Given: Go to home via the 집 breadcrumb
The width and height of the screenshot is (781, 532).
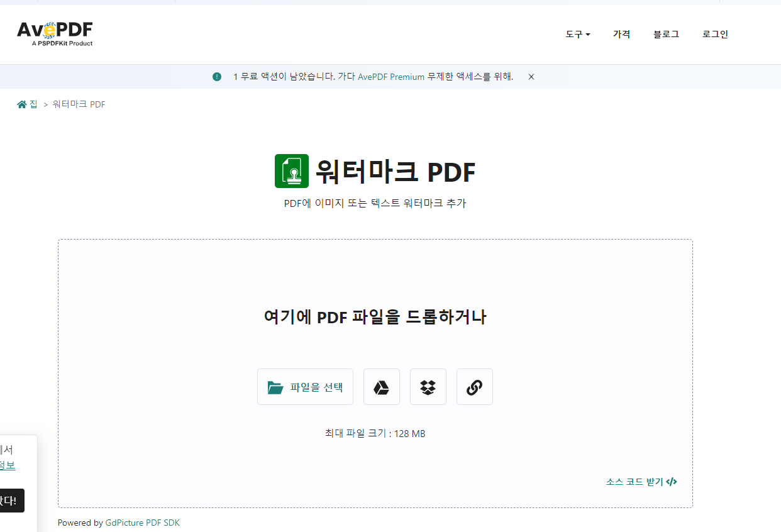Looking at the screenshot, I should click(x=27, y=104).
